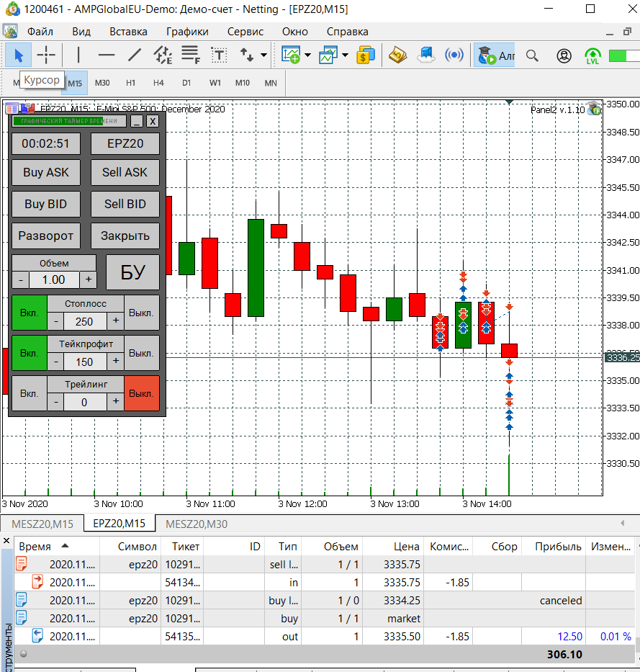
Task: Enable Стоплосс with Вкл. button
Action: tap(29, 313)
